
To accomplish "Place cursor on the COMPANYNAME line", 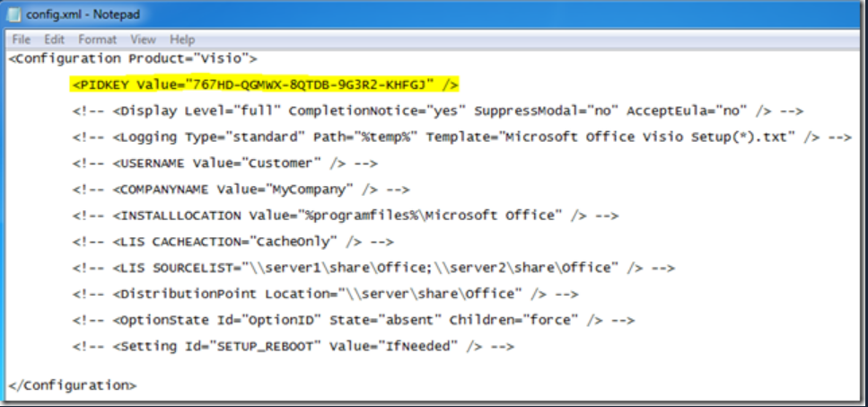I will [x=241, y=190].
